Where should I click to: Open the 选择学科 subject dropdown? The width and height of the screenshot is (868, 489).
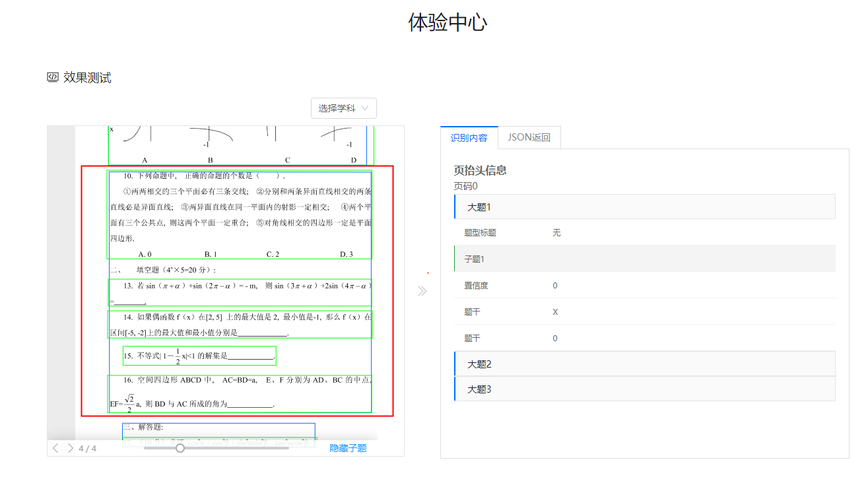(343, 108)
